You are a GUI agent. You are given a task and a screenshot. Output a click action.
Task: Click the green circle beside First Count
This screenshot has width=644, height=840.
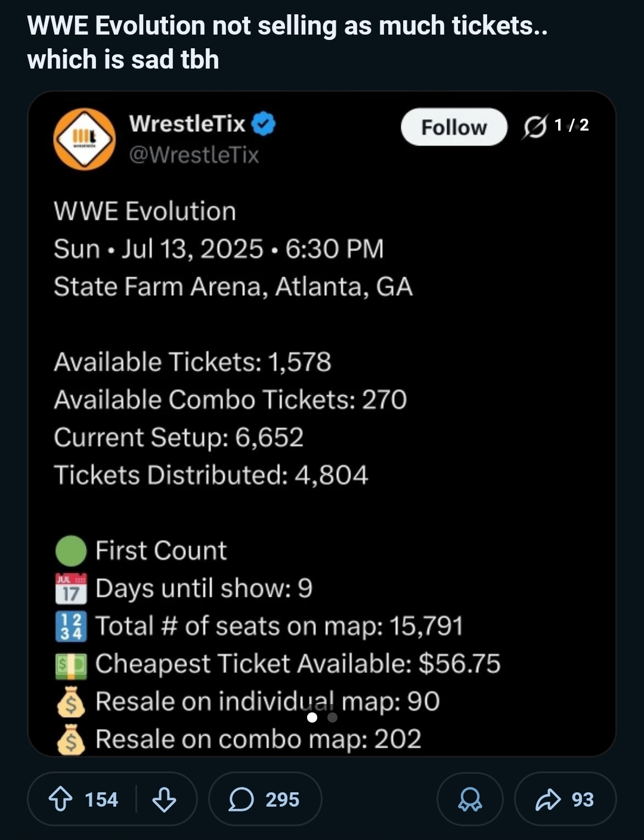coord(71,550)
